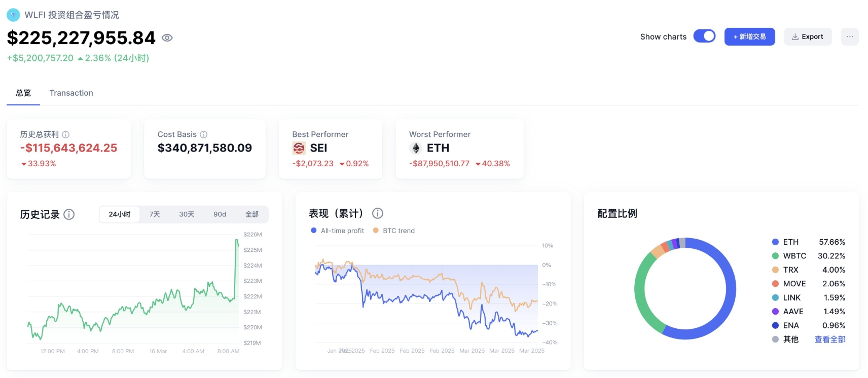Image resolution: width=868 pixels, height=378 pixels.
Task: Click the +$5,200,757.20 24h change
Action: [40, 58]
